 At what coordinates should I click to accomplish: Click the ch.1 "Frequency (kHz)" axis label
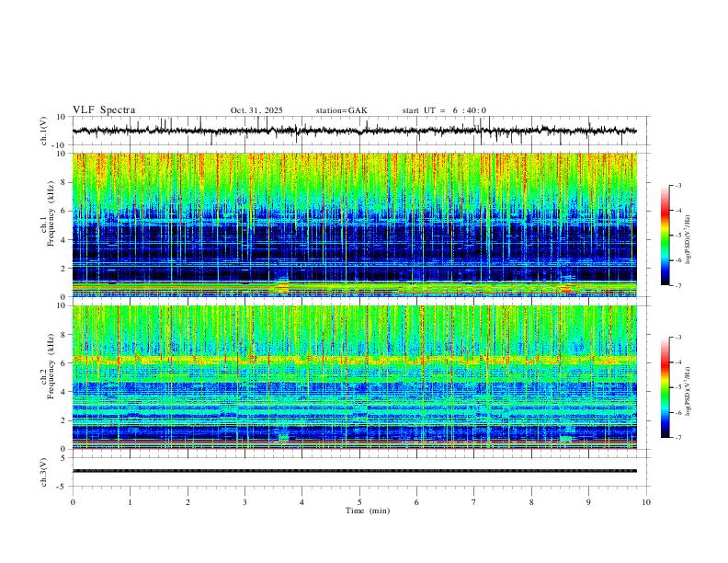click(x=51, y=213)
